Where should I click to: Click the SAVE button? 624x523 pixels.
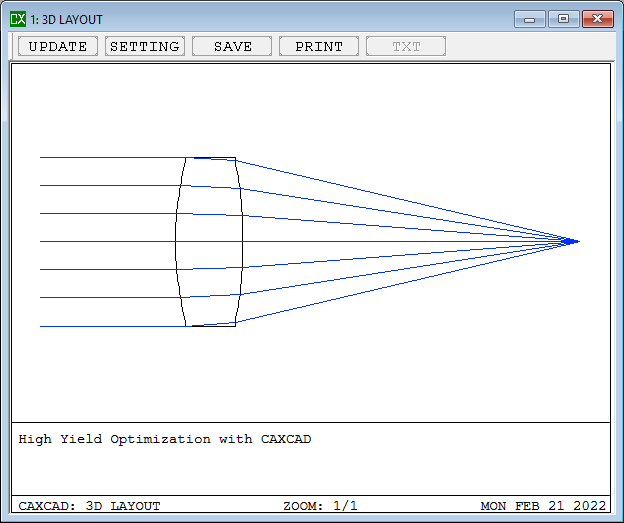[232, 46]
